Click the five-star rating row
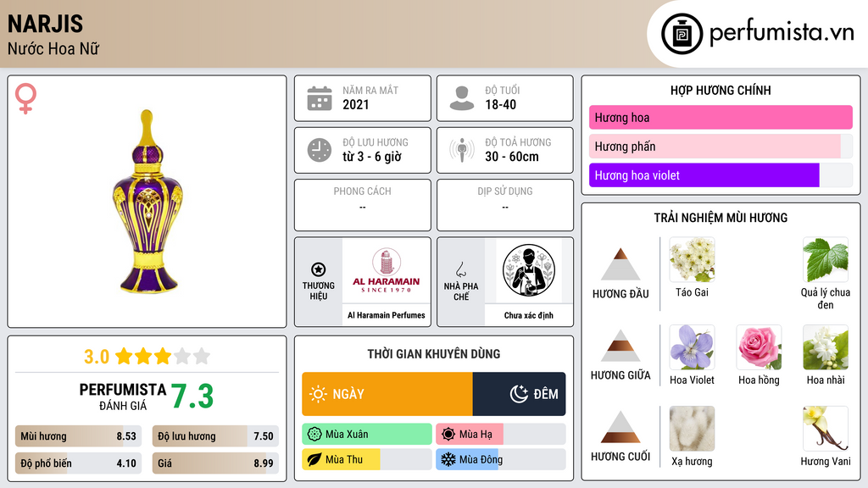This screenshot has height=488, width=868. 163,357
